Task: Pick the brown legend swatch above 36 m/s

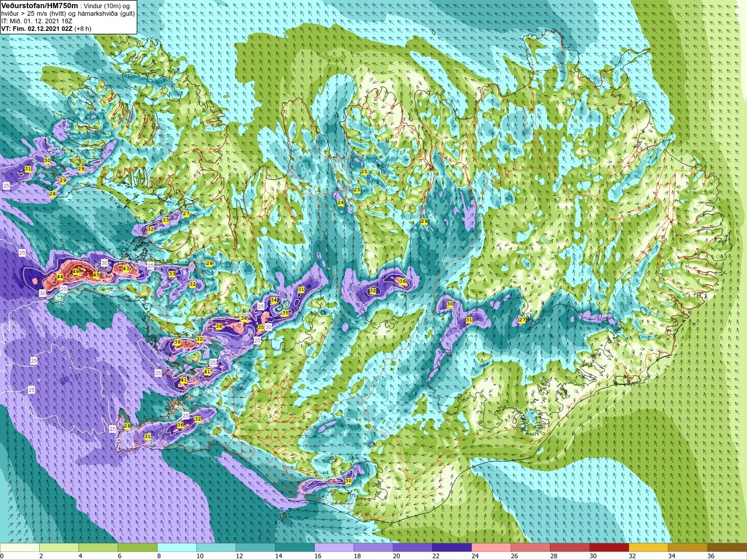Action: click(x=727, y=548)
